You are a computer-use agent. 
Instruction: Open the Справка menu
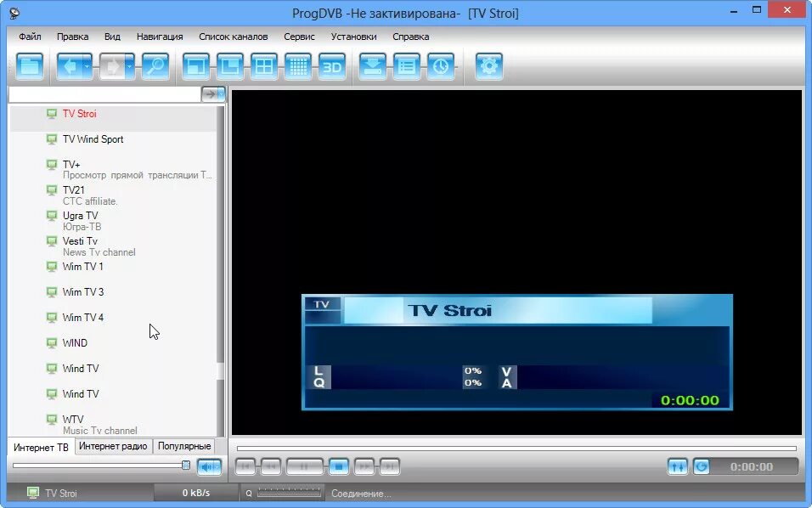pyautogui.click(x=410, y=37)
